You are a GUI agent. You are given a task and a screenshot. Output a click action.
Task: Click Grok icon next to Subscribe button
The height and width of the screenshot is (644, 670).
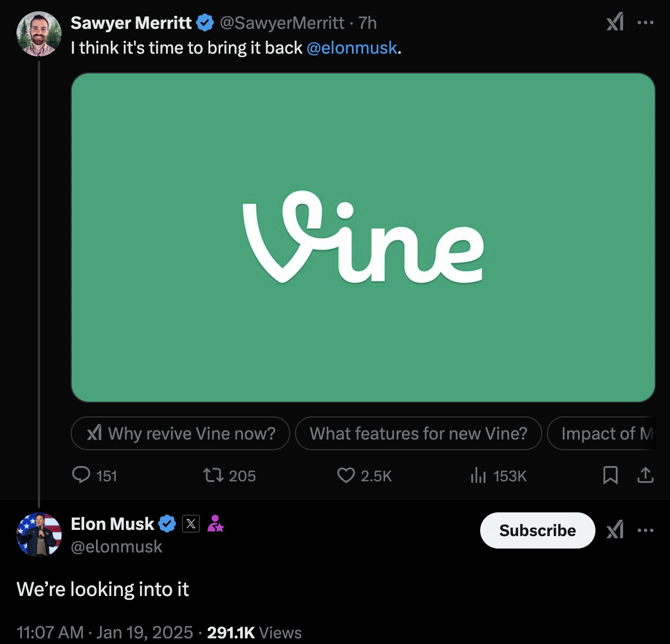(x=615, y=530)
